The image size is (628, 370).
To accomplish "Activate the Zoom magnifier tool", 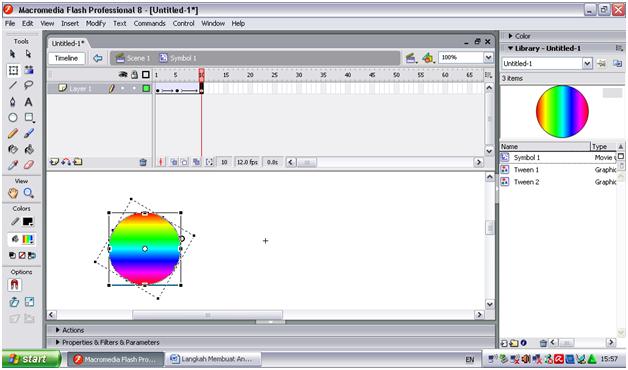I will [28, 193].
